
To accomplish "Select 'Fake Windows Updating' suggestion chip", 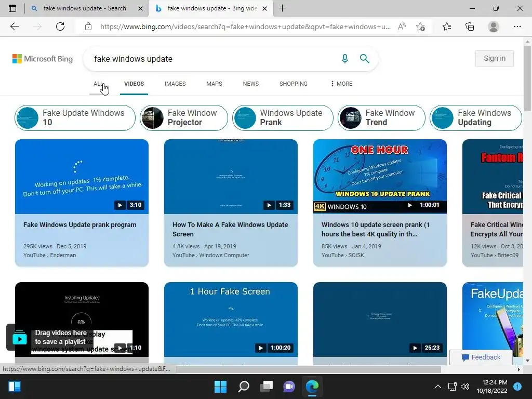I will [476, 118].
